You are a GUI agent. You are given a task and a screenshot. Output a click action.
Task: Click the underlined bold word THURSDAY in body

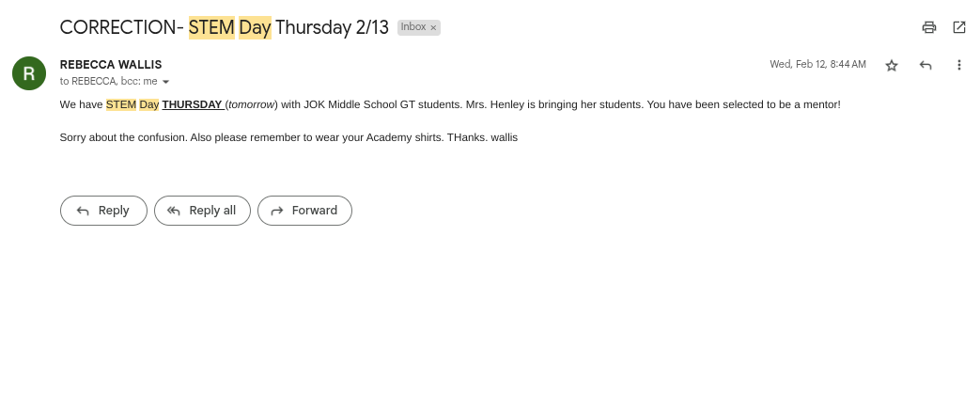coord(192,104)
